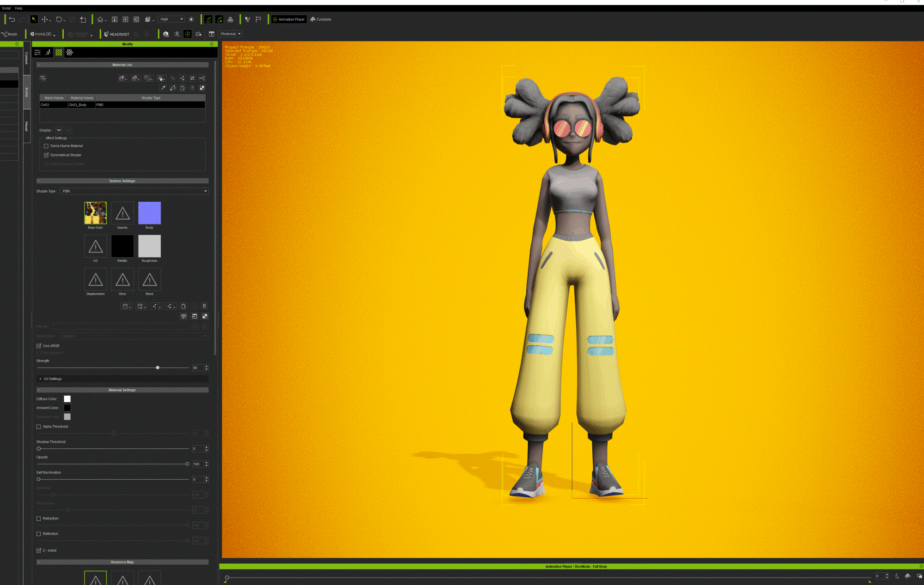Collapse the Texture Settings section
The height and width of the screenshot is (585, 924).
[x=39, y=181]
